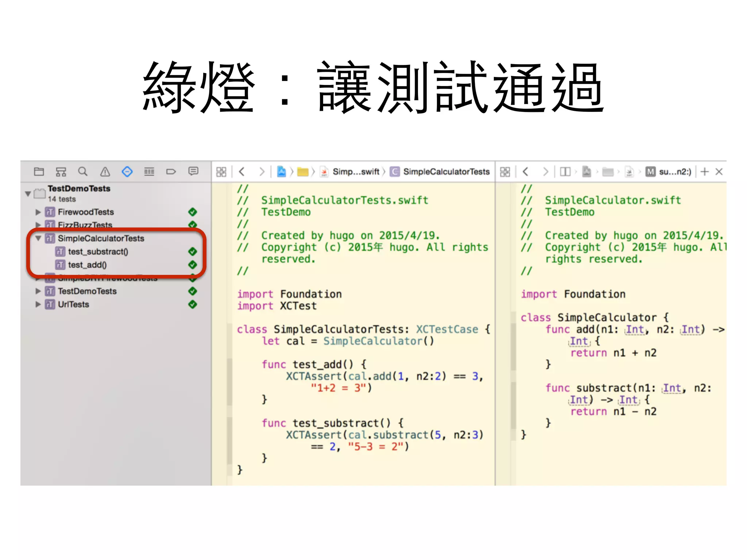This screenshot has height=560, width=747.
Task: Collapse the SimpleCalculatorTests group
Action: (x=38, y=238)
